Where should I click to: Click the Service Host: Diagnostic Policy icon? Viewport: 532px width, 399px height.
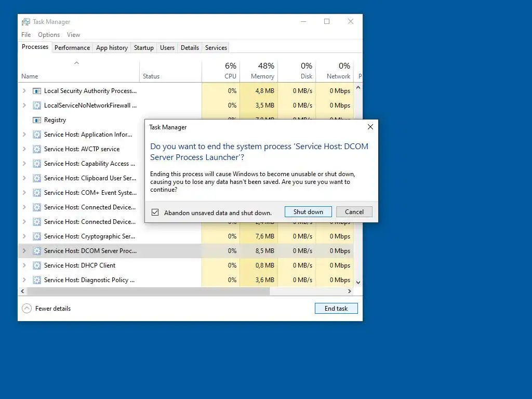37,280
